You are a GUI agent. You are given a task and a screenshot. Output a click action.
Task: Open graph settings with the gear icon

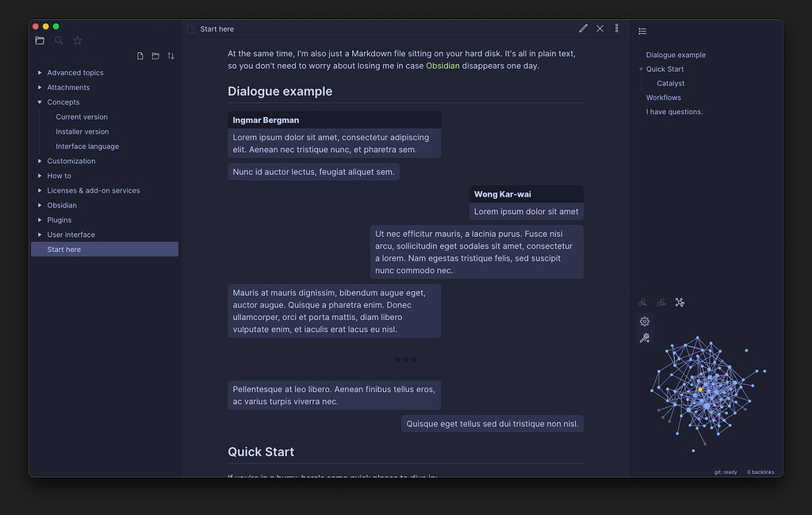click(645, 321)
